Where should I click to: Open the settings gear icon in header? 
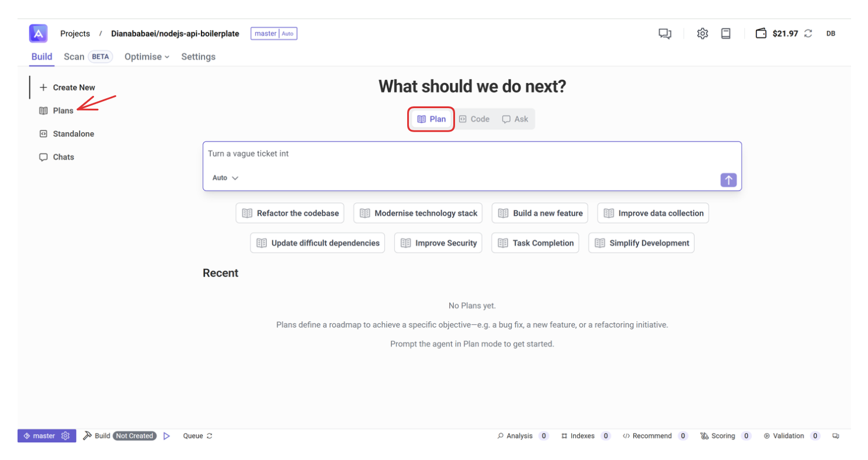point(702,34)
